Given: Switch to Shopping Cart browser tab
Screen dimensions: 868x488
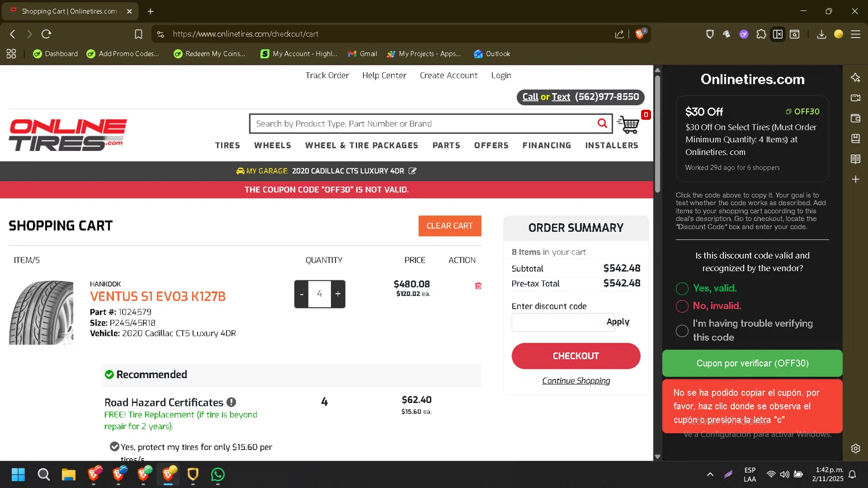Looking at the screenshot, I should coord(69,11).
